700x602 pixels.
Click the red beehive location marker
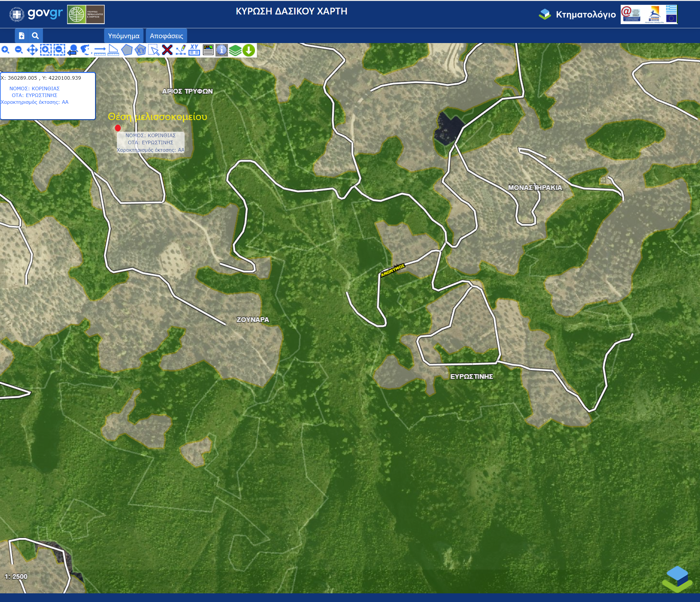click(118, 128)
